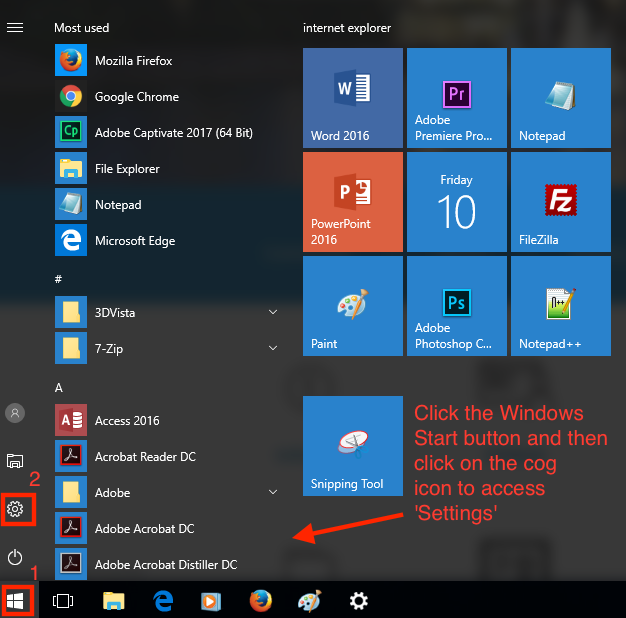Launch the PowerPoint 2016 tile

[x=353, y=202]
